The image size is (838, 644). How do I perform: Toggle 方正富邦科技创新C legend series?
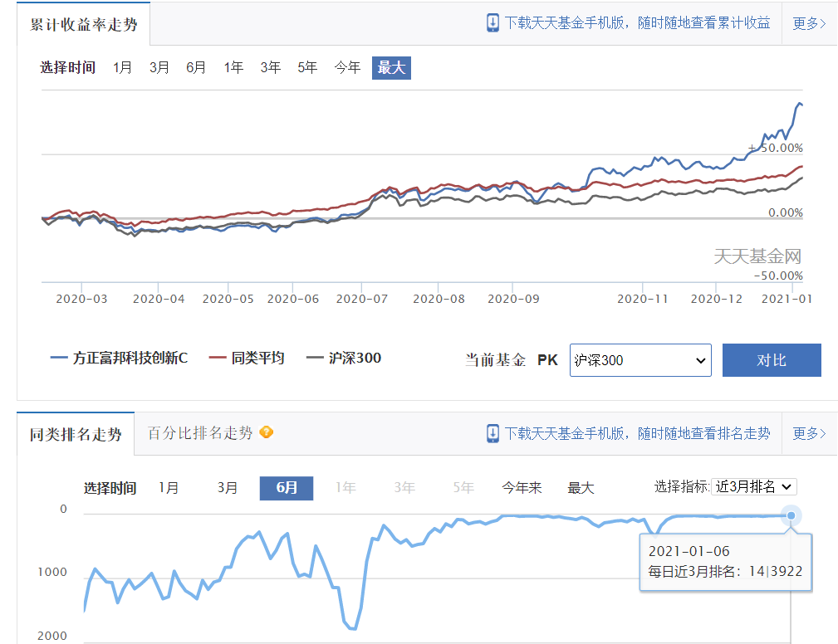click(x=119, y=358)
